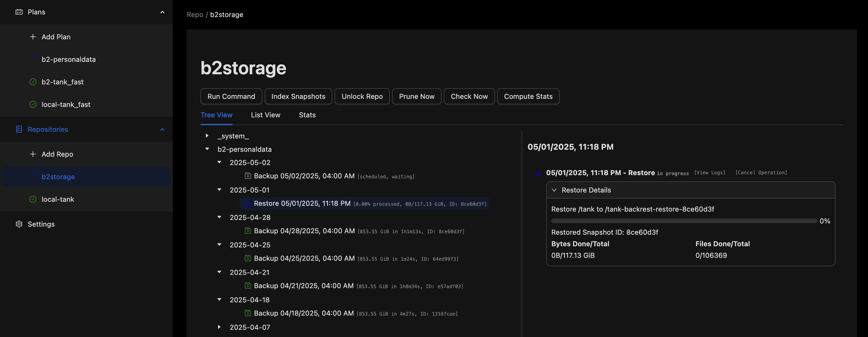Click the Cancel Operation link

(x=761, y=173)
